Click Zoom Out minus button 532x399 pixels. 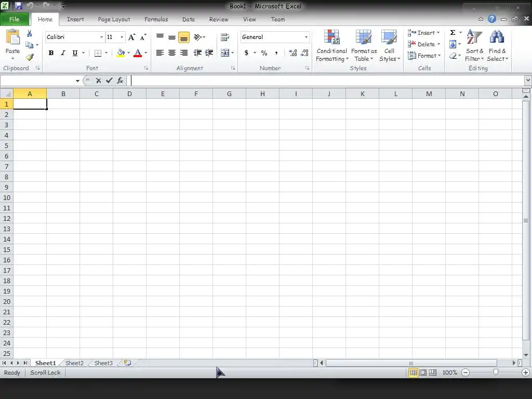(x=465, y=373)
